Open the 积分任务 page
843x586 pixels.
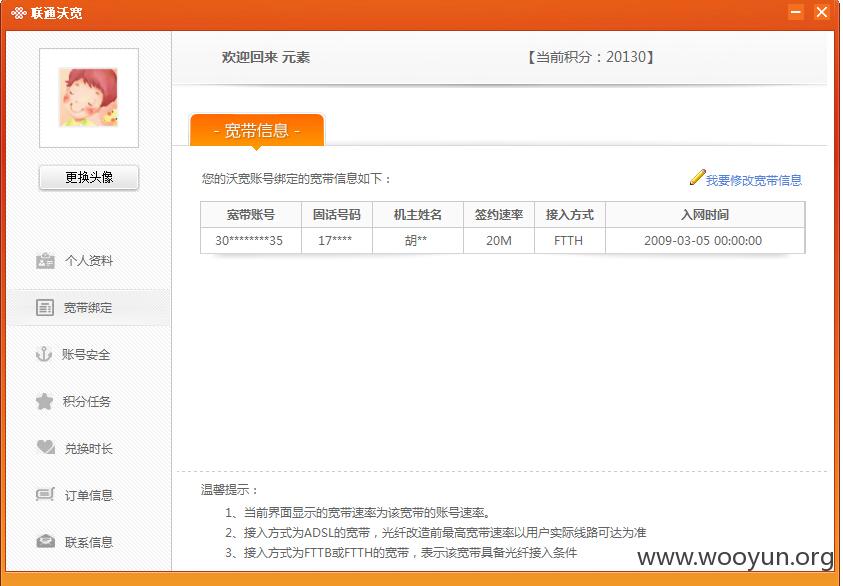coord(89,401)
